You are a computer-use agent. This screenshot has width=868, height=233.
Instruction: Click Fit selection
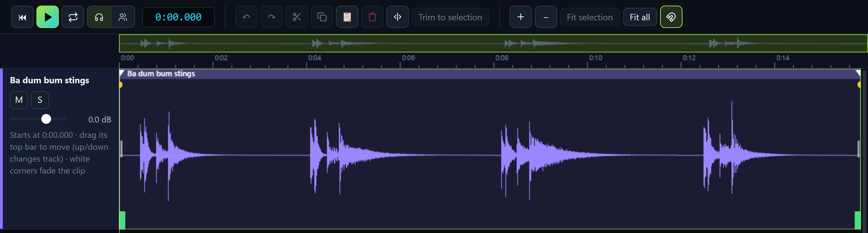tap(590, 17)
